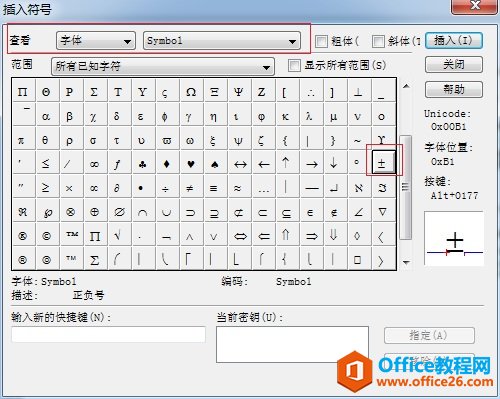Open the Symbol font name dropdown
Screen dimensions: 500x399
point(222,41)
